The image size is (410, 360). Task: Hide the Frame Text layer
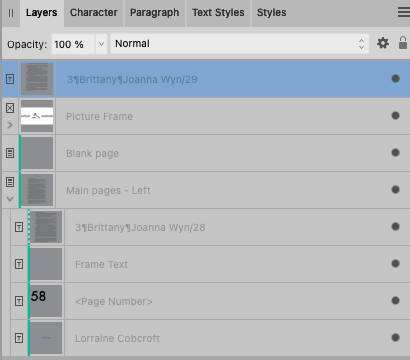(x=395, y=264)
